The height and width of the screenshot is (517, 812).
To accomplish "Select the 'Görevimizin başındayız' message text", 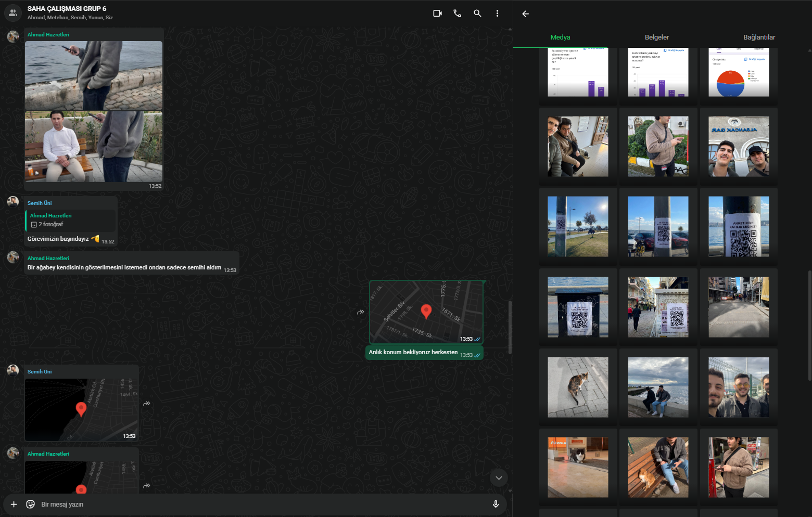I will click(58, 239).
